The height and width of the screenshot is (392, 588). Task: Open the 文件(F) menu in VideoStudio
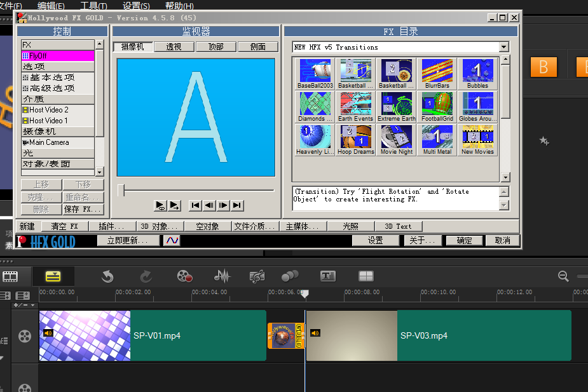[11, 6]
